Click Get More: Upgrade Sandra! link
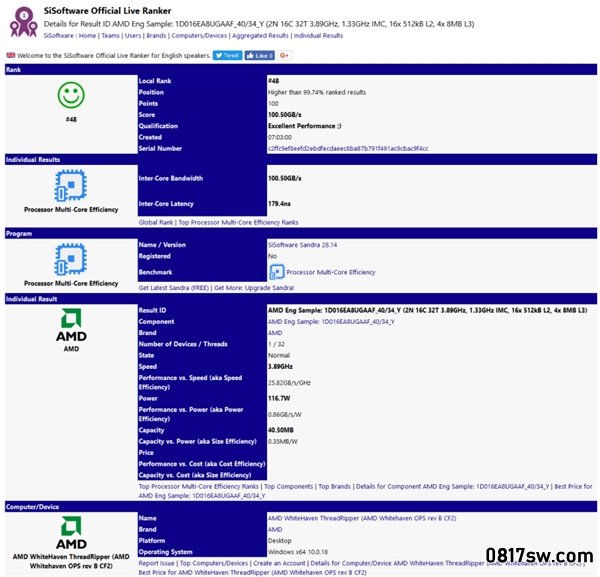Screen dimensions: 600x577 (x=254, y=288)
